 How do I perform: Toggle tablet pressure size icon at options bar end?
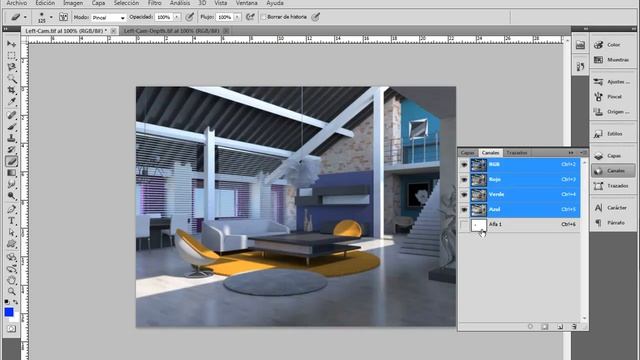(316, 17)
